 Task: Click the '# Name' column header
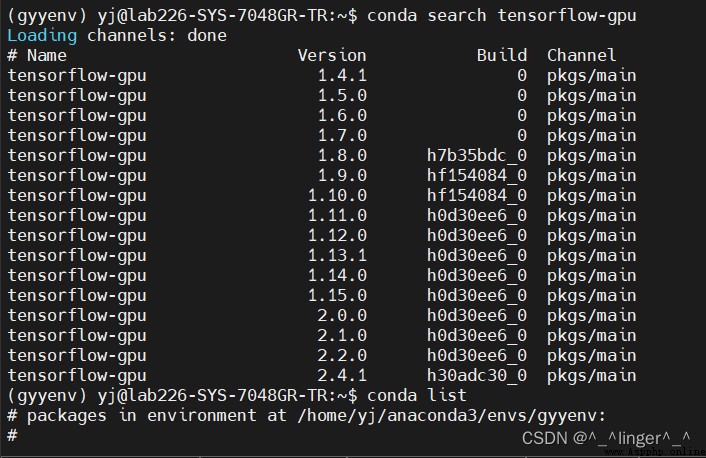[x=37, y=55]
